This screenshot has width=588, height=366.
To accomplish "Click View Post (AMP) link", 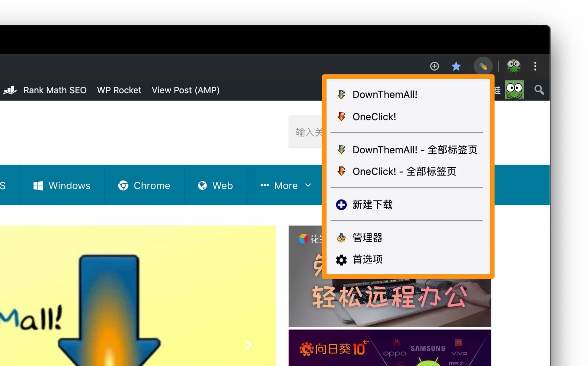I will 186,90.
